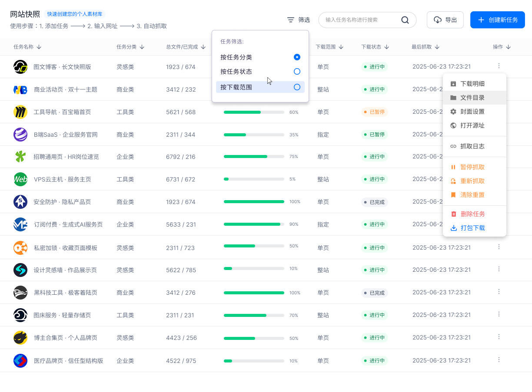This screenshot has height=392, width=532.
Task: Click progress bar of VPS云主机 row (5%)
Action: [x=254, y=179]
